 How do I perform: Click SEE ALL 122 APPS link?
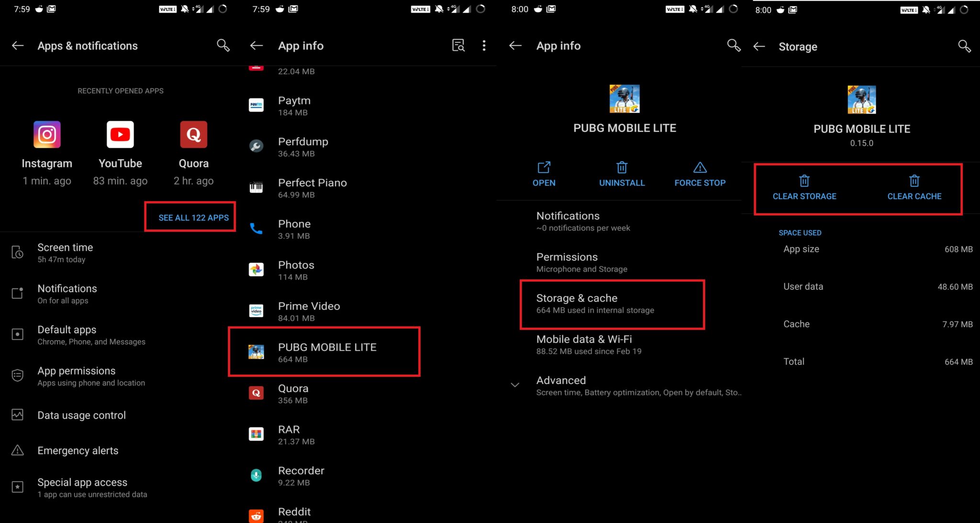click(193, 217)
